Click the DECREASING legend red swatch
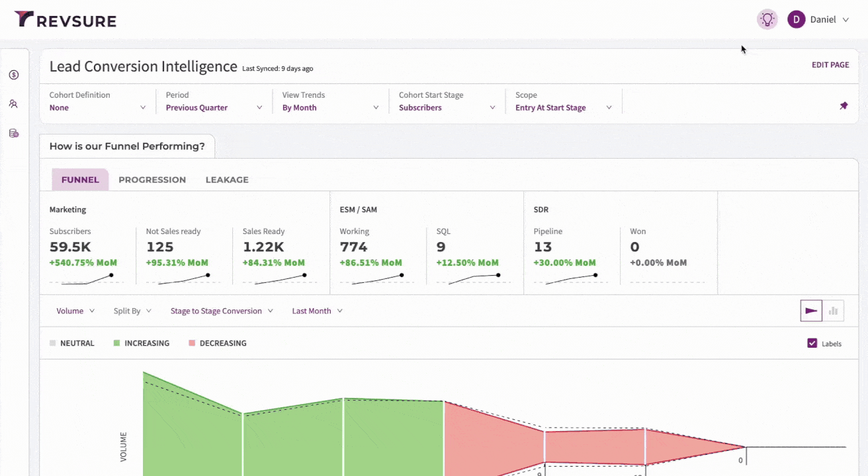This screenshot has height=476, width=868. click(192, 343)
